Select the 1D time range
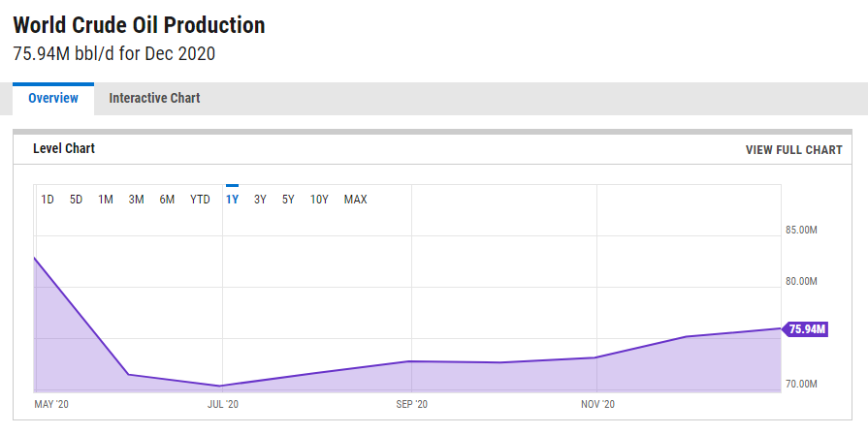The height and width of the screenshot is (434, 868). pos(48,200)
